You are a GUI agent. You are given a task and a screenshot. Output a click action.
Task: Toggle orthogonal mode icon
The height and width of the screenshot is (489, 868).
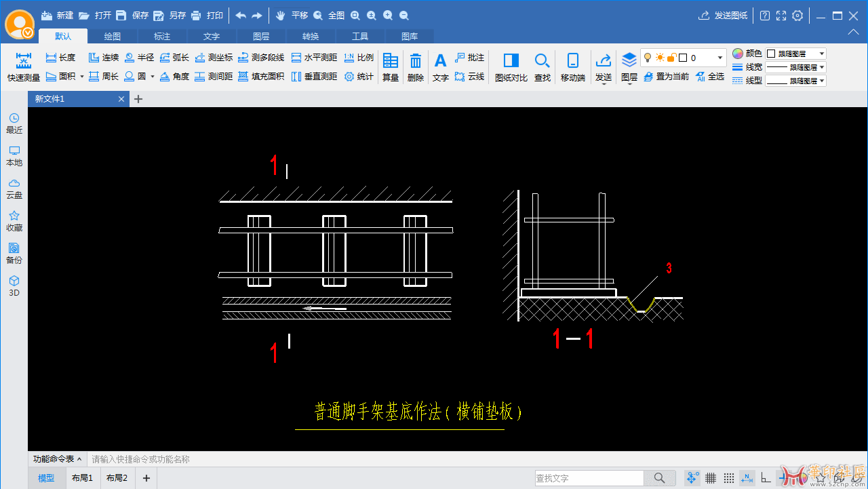click(x=766, y=478)
